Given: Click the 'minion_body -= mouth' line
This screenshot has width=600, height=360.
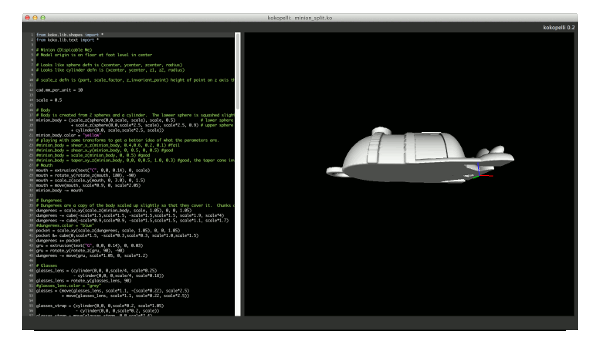Looking at the screenshot, I should pos(59,190).
